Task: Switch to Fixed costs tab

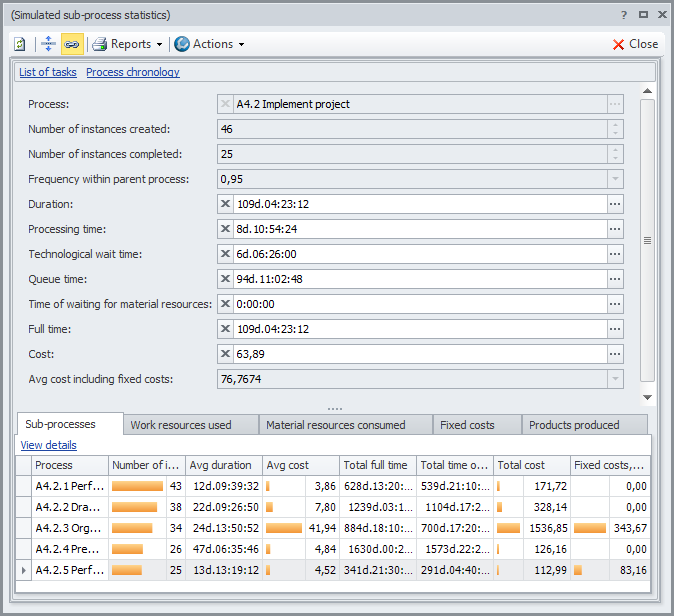Action: [467, 425]
